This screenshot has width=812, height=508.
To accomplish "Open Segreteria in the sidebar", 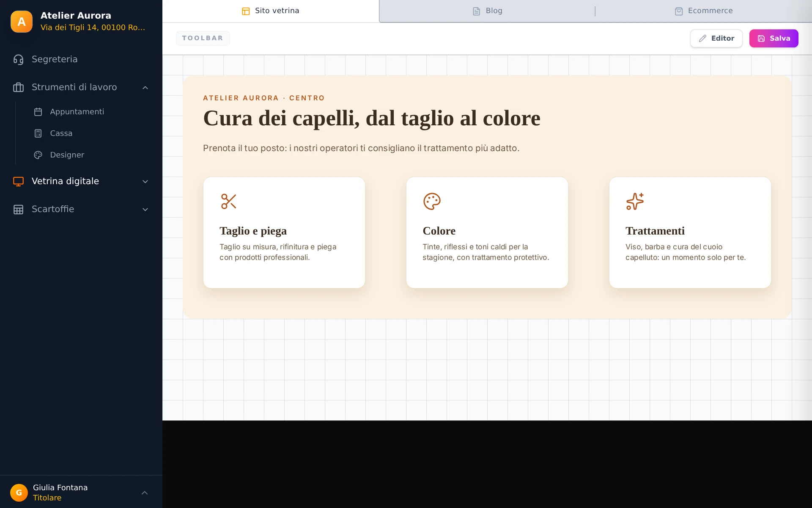I will (81, 60).
